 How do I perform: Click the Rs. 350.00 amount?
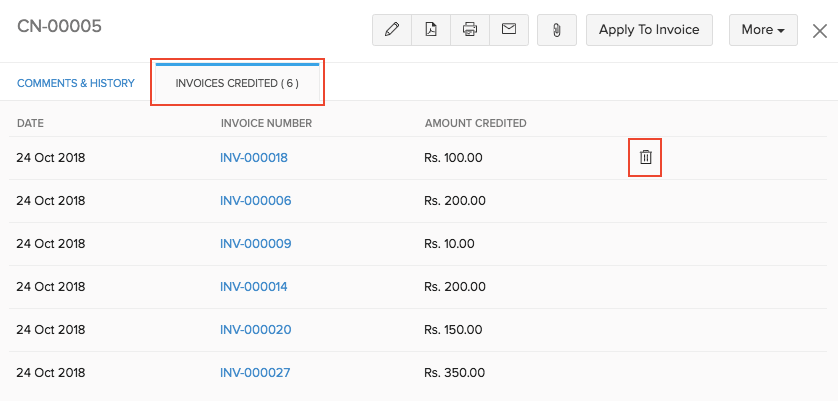pos(455,373)
